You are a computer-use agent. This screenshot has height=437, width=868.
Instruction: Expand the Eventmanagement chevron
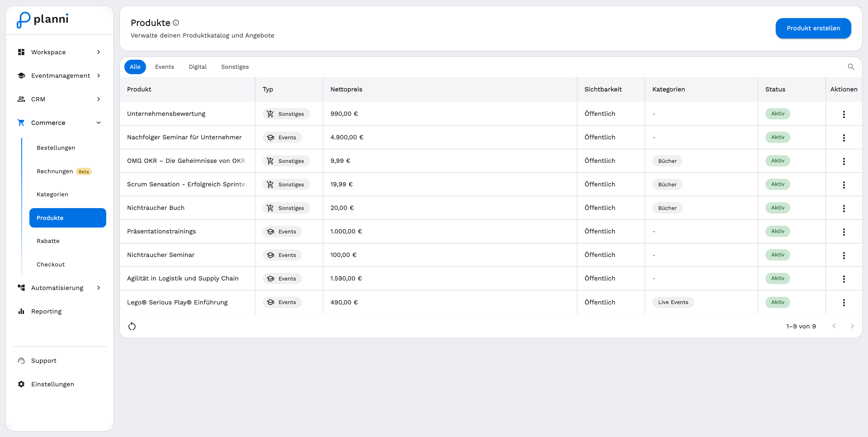98,76
